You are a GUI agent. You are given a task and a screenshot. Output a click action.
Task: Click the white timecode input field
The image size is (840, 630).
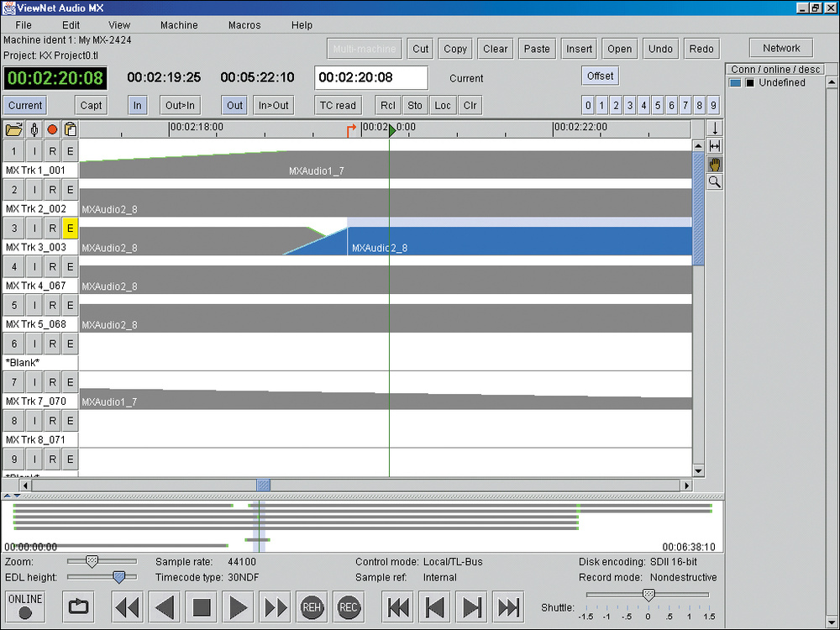point(370,78)
